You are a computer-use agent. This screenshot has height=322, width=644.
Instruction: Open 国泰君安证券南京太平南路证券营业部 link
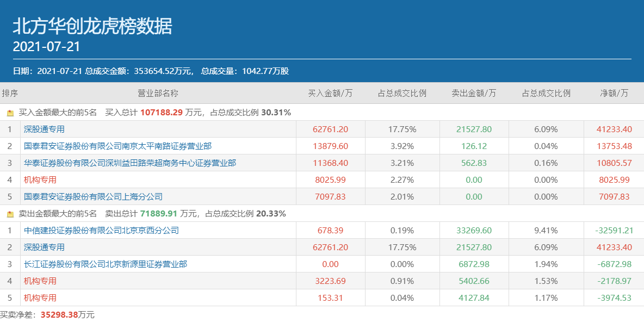tap(117, 146)
